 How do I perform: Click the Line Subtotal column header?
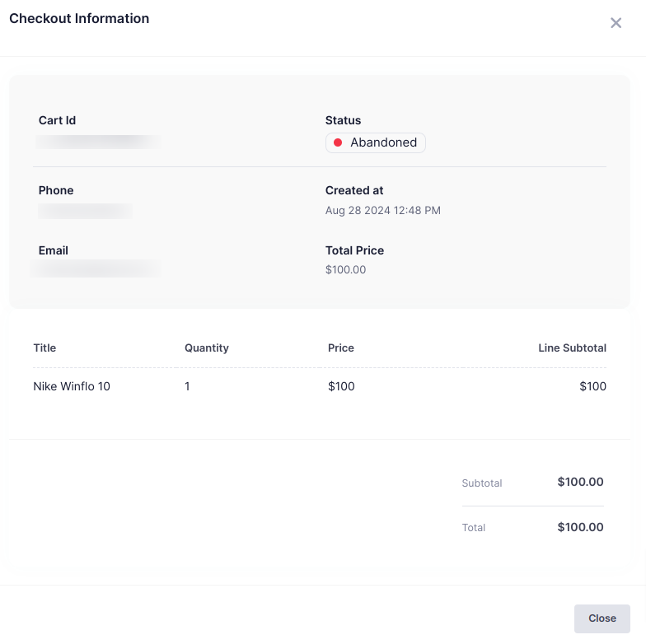572,348
